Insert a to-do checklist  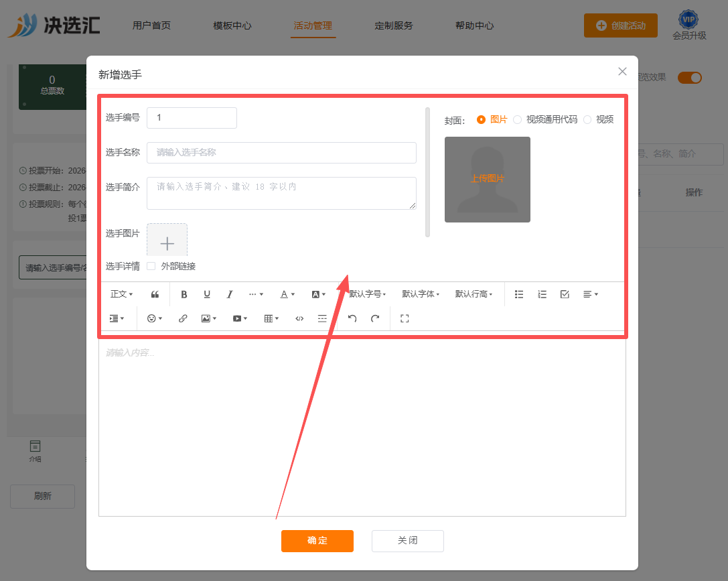coord(565,294)
